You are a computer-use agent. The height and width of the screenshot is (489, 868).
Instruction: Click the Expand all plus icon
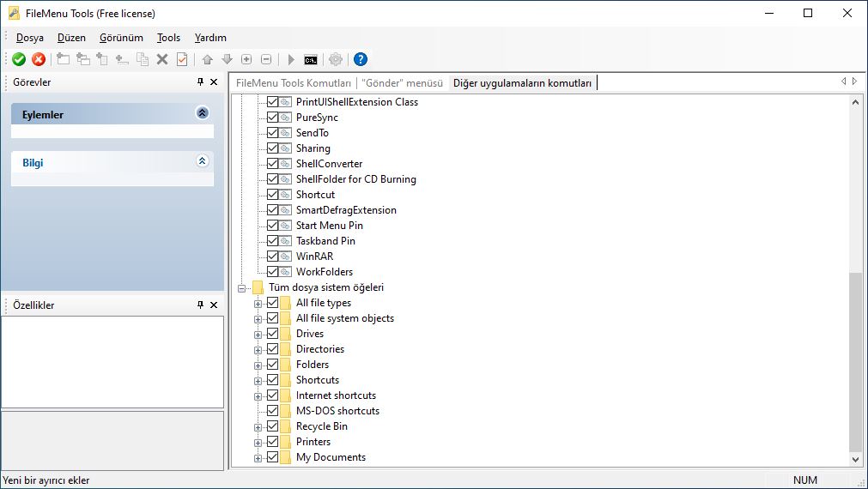click(x=247, y=59)
